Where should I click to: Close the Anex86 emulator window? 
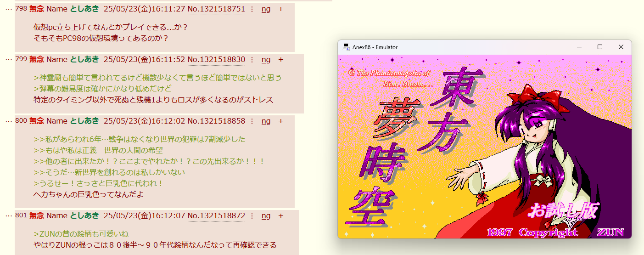click(x=621, y=47)
